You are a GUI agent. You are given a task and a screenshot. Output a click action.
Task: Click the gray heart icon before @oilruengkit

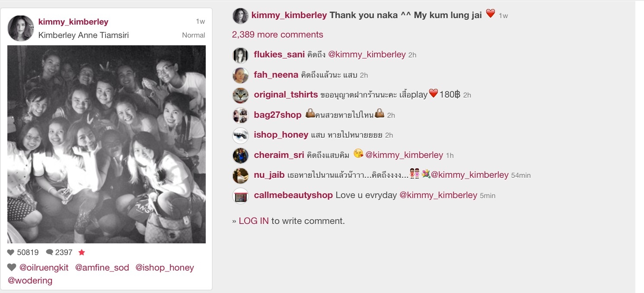click(12, 268)
